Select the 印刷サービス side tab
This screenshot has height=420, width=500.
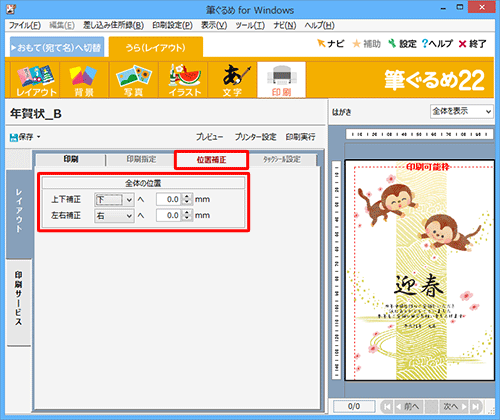(x=19, y=302)
